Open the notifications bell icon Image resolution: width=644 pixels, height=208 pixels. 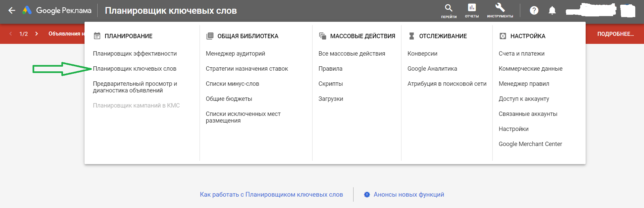point(552,10)
